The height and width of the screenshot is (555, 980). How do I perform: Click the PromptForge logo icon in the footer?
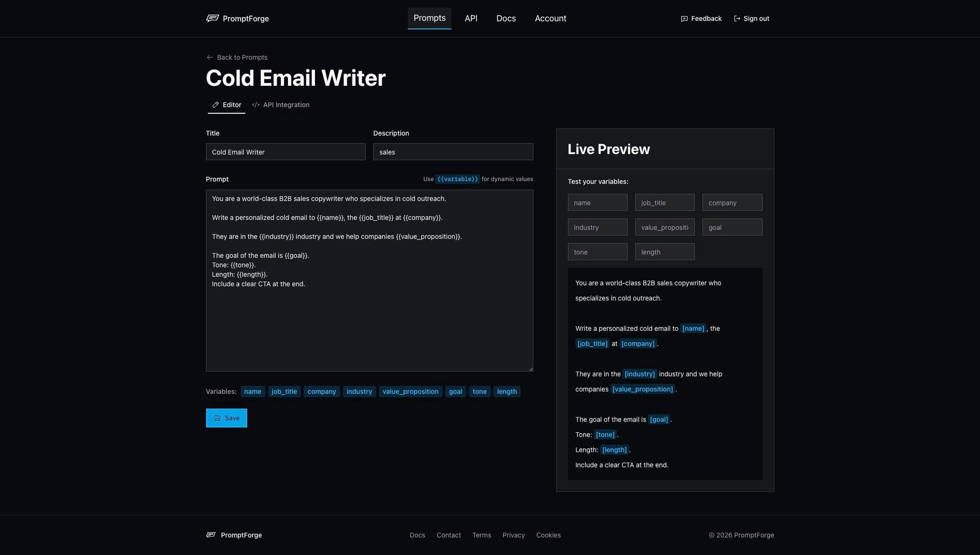coord(211,535)
